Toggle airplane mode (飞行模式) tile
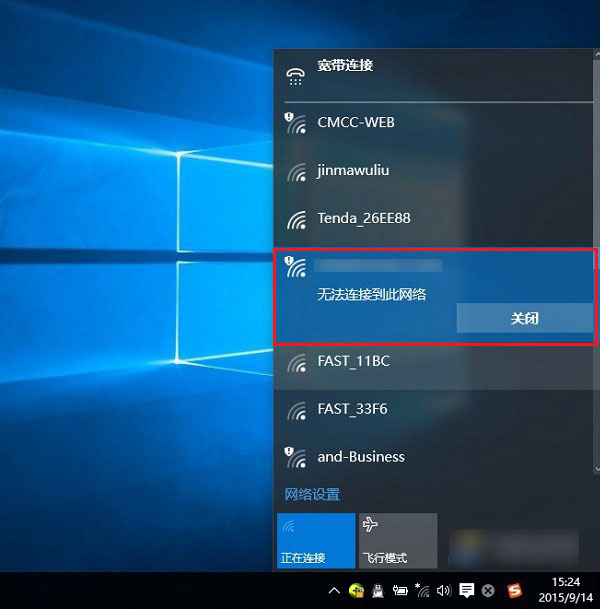600x609 pixels. [397, 540]
